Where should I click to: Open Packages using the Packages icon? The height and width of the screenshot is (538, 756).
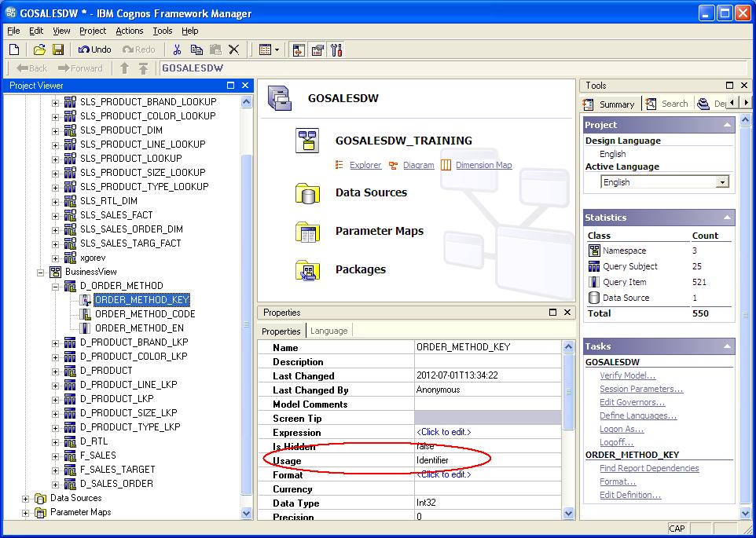point(307,269)
